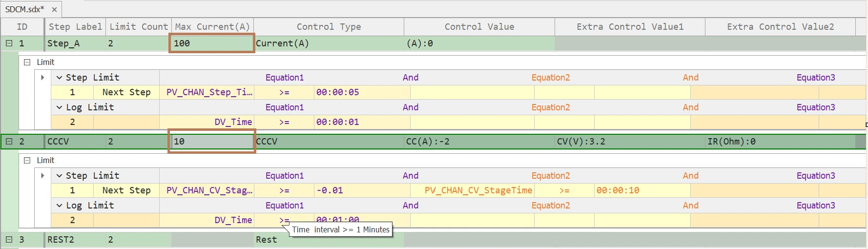Close the SDCM.sdx tab
Screen dimensions: 868x249
(54, 9)
